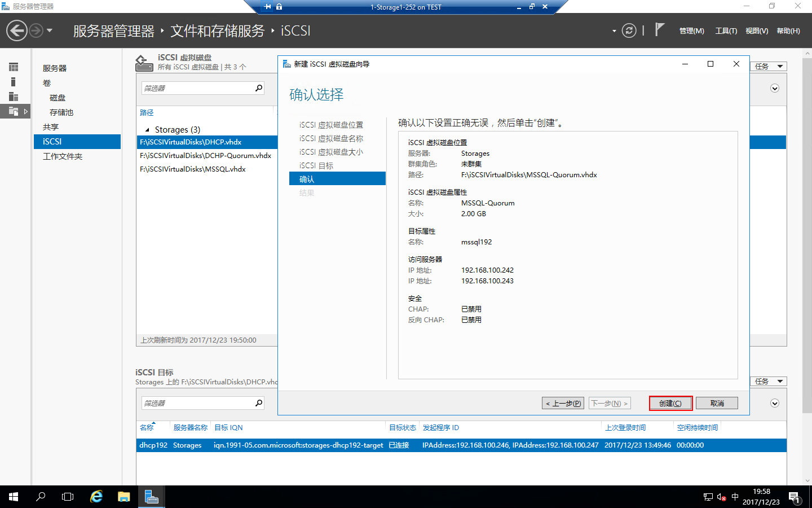The width and height of the screenshot is (812, 508).
Task: Sort by 上次登录时间 column header
Action: click(625, 428)
